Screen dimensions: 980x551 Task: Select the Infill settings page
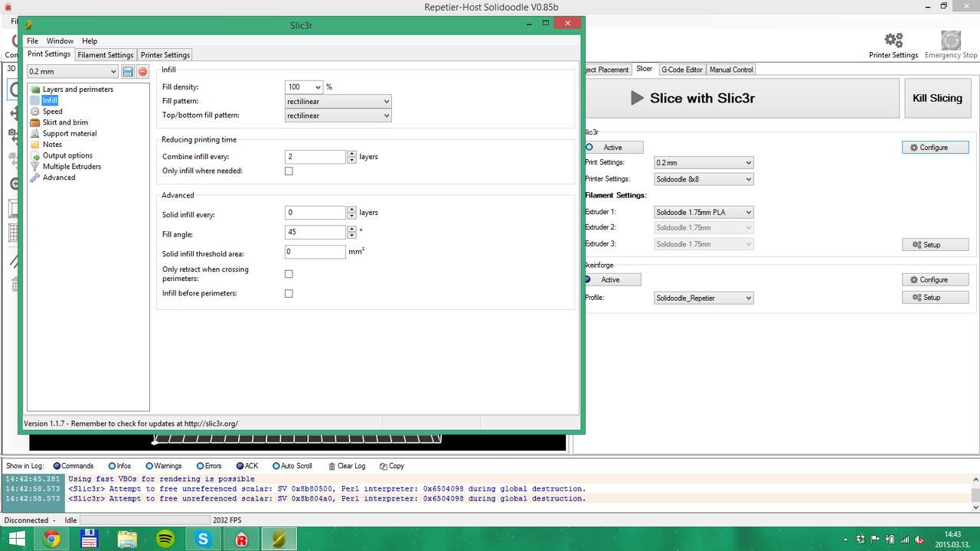point(50,100)
